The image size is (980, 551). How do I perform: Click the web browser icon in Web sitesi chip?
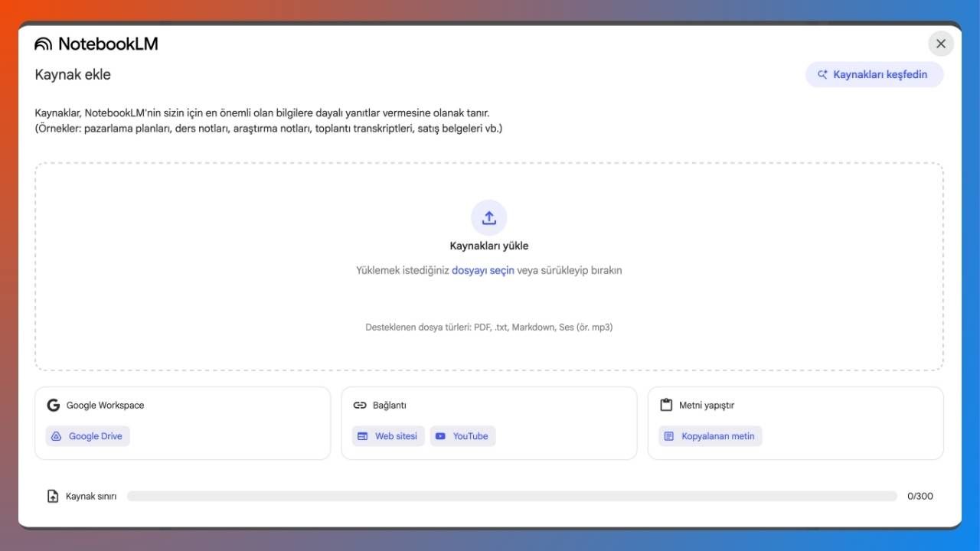[362, 436]
